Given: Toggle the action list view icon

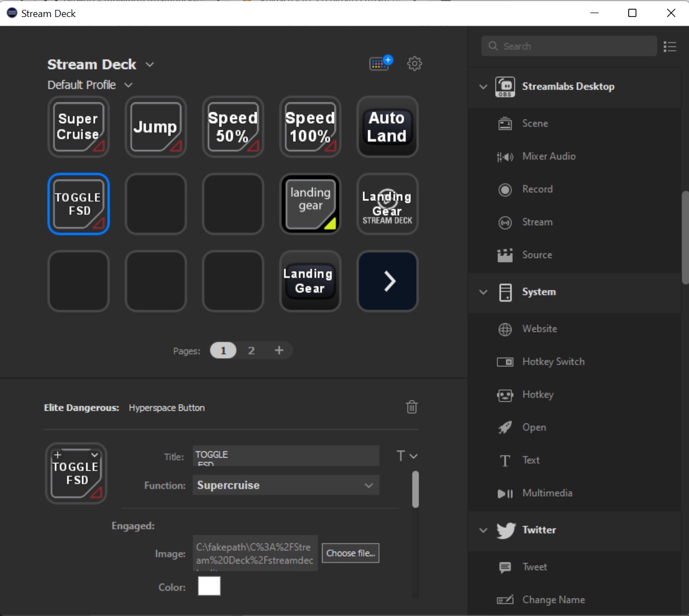Looking at the screenshot, I should pyautogui.click(x=670, y=47).
